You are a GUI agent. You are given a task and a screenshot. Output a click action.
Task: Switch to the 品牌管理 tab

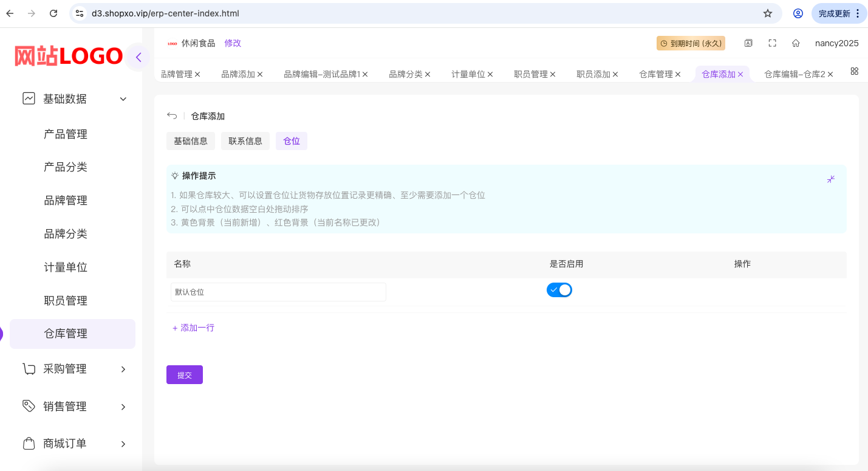177,74
